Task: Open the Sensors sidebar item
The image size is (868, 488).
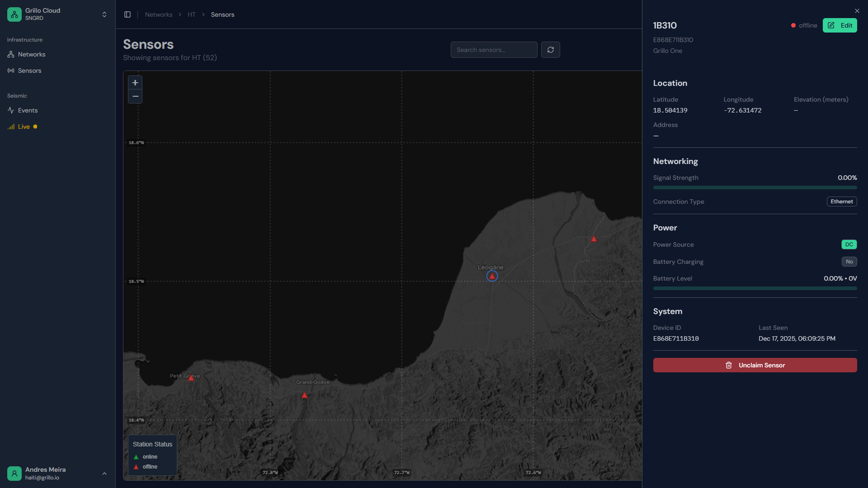Action: point(29,70)
